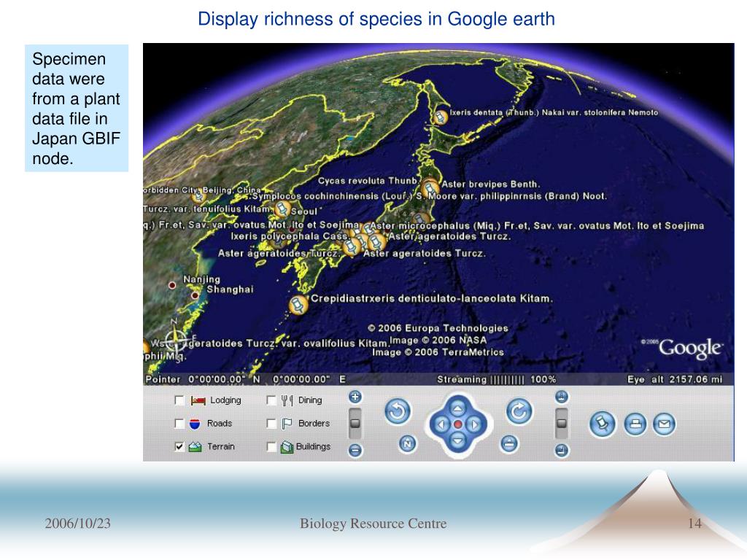Viewport: 747px width, 560px height.
Task: Click the 'Shanghai' map label
Action: (x=230, y=289)
